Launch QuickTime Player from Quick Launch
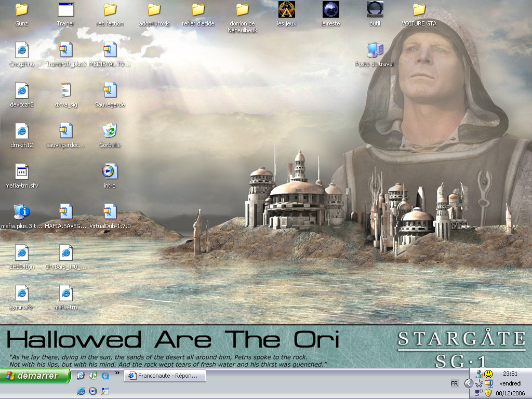This screenshot has width=532, height=399. [x=105, y=375]
